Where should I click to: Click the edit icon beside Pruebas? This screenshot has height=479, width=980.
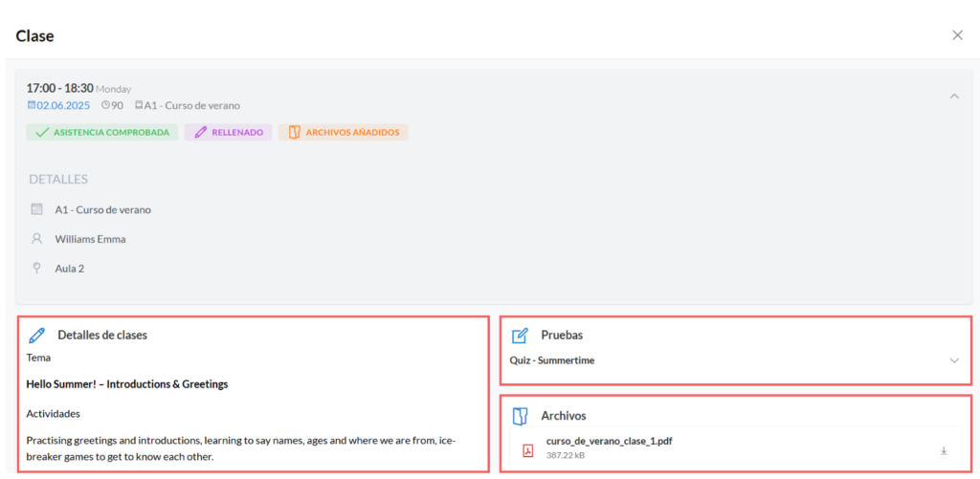point(520,336)
